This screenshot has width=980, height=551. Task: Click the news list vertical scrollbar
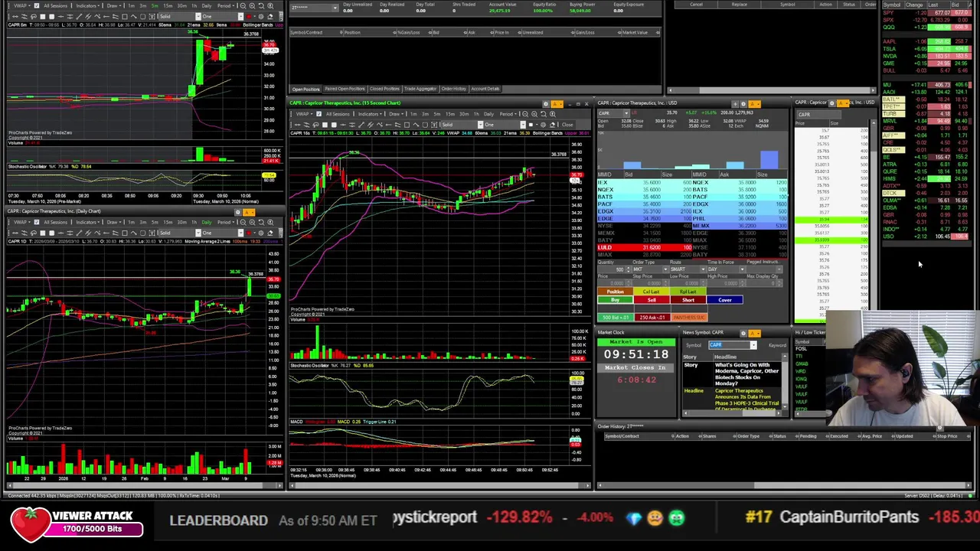tap(785, 383)
